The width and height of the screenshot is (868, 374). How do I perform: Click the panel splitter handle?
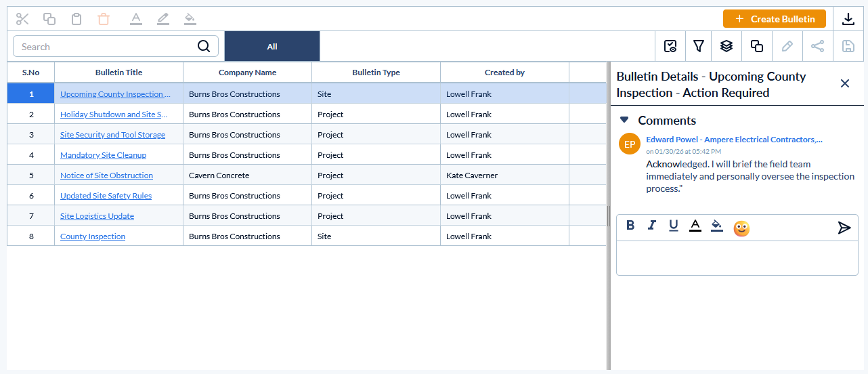(608, 217)
